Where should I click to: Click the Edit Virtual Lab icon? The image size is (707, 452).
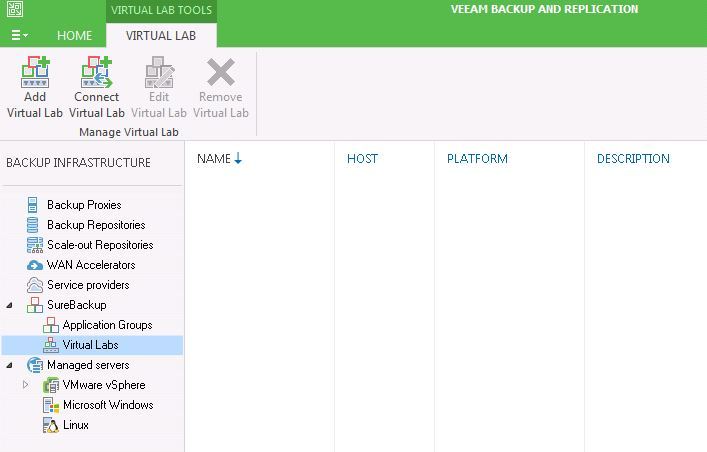159,72
